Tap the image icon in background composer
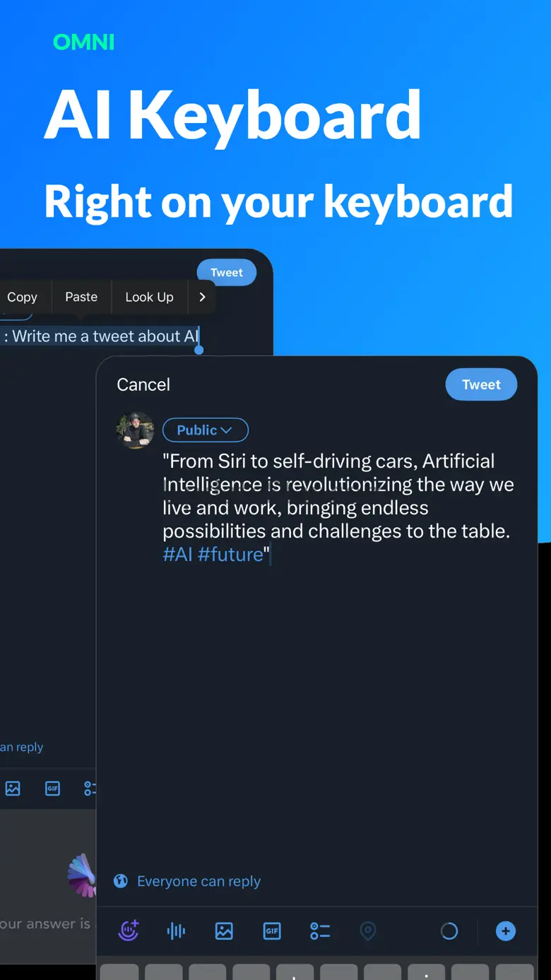This screenshot has width=551, height=980. tap(13, 789)
